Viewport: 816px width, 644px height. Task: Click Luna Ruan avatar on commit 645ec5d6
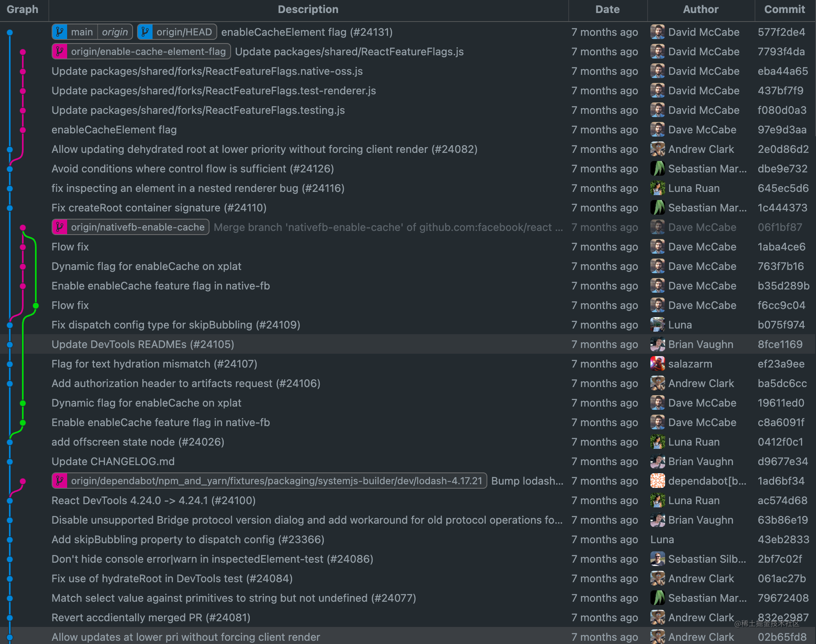pos(658,188)
